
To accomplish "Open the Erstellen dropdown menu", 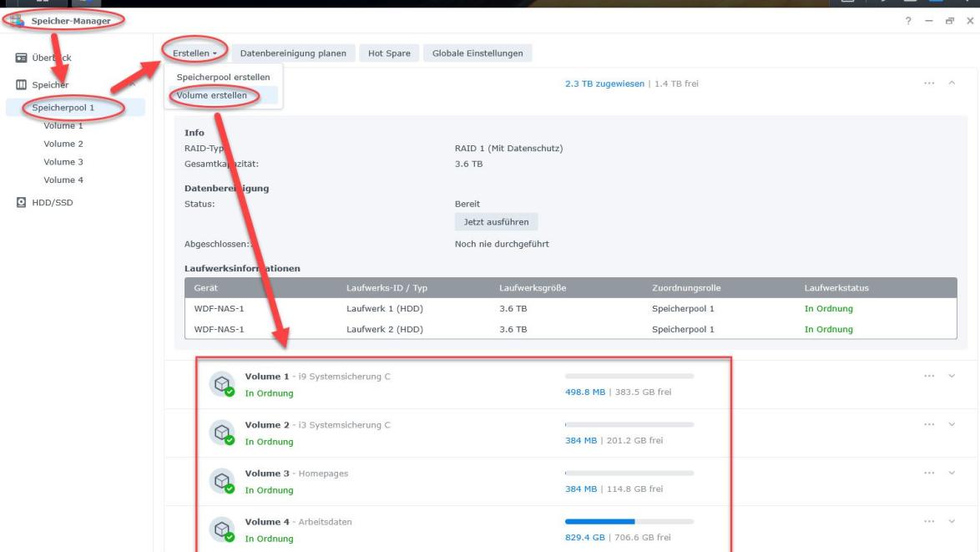I will (x=194, y=53).
